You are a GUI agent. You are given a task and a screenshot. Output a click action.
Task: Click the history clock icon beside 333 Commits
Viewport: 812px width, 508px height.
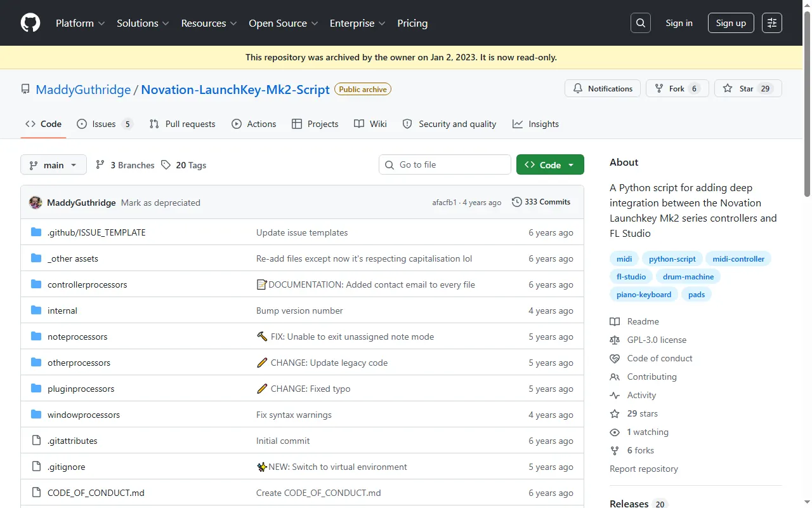[x=517, y=202]
